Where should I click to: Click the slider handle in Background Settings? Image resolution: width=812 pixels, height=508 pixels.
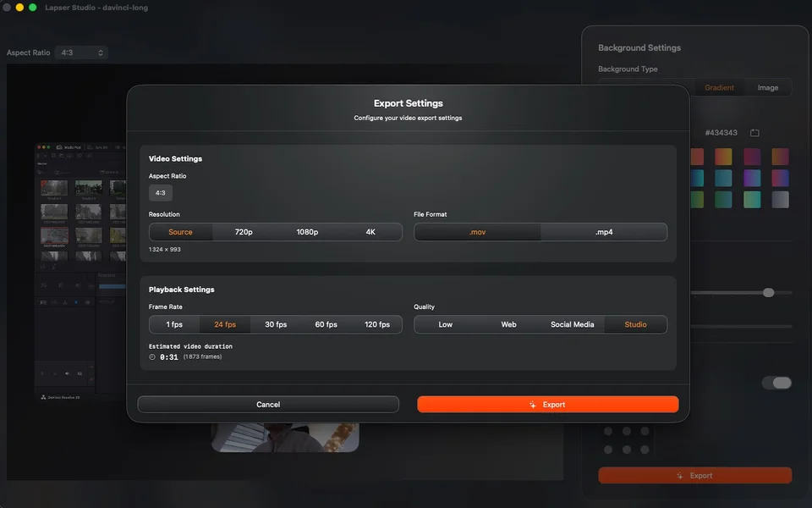(x=769, y=293)
